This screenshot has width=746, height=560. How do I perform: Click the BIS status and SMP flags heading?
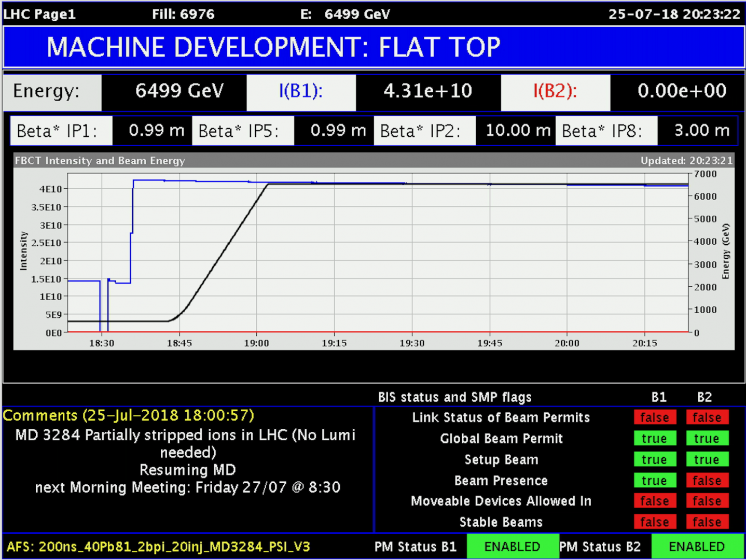point(455,397)
